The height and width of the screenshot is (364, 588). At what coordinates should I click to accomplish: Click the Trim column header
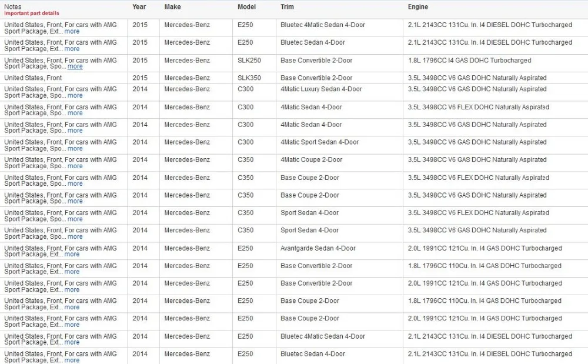point(288,6)
